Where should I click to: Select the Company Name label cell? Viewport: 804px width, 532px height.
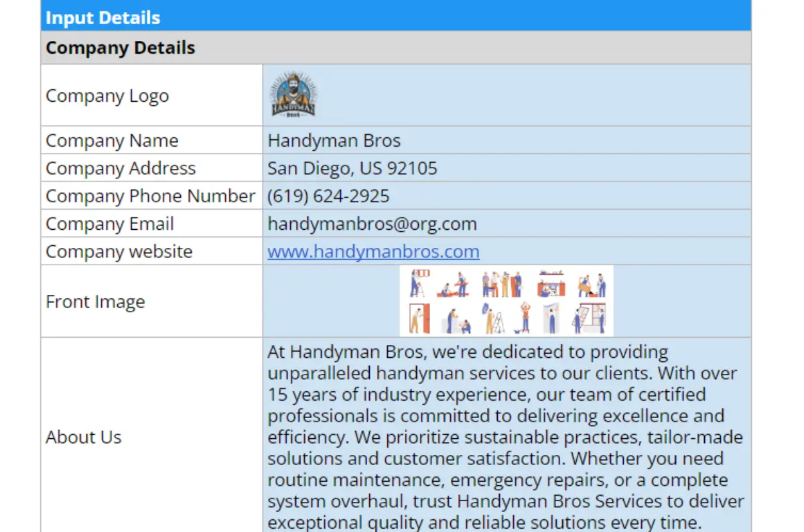click(151, 140)
